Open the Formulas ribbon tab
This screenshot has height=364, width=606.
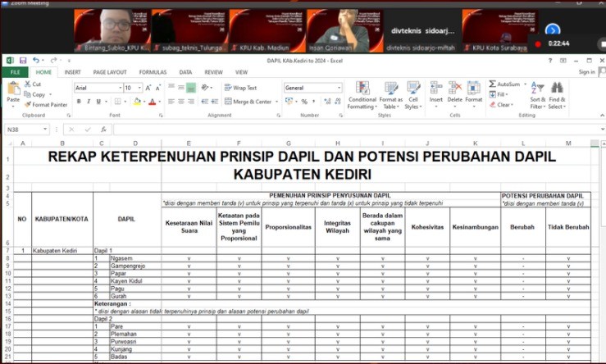[153, 72]
